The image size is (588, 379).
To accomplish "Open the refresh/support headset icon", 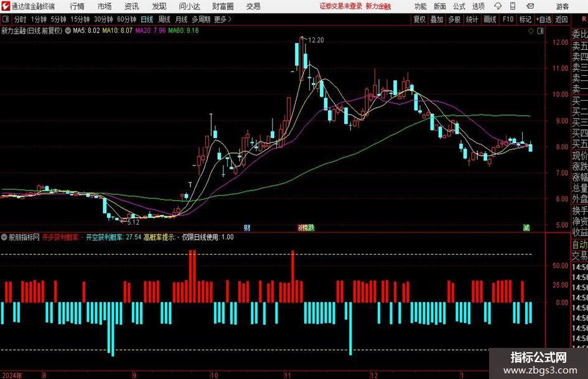I will 498,6.
